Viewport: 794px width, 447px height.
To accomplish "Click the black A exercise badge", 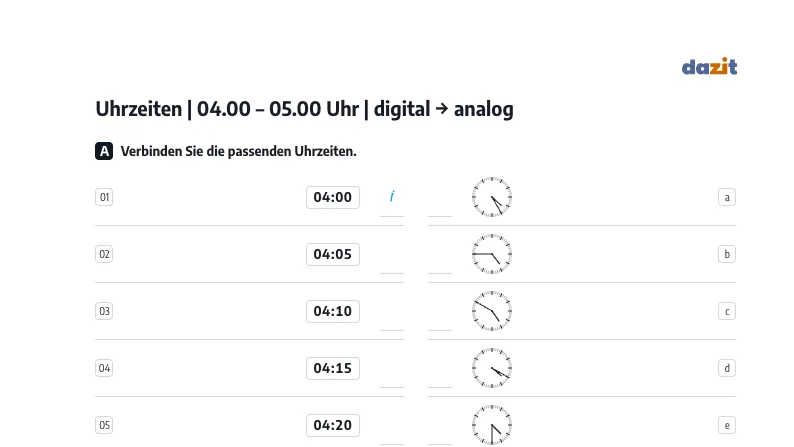I will pos(104,151).
